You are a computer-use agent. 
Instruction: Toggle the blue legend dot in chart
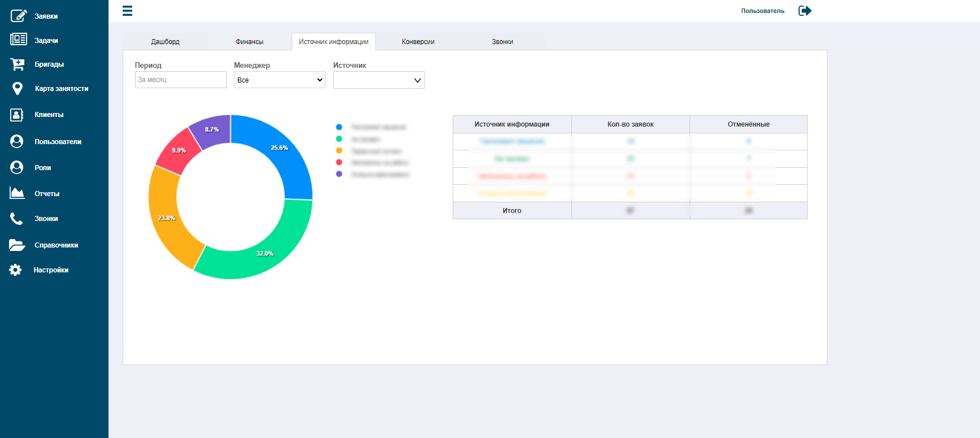click(339, 127)
